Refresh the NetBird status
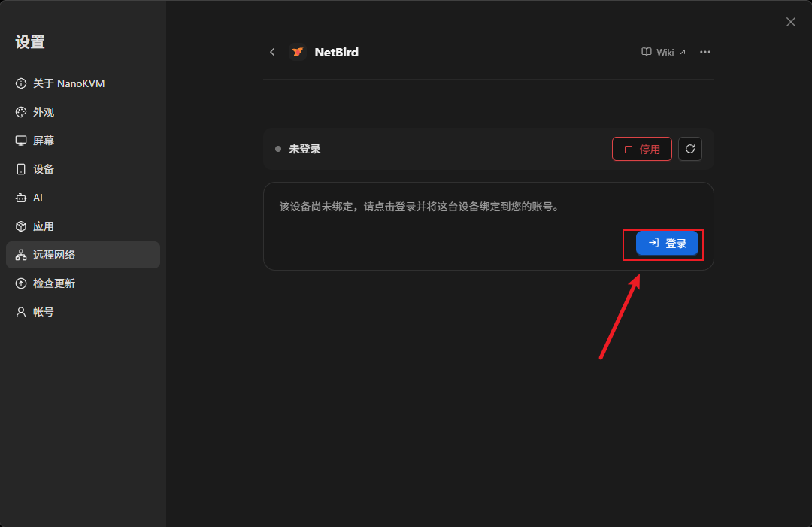This screenshot has width=812, height=527. coord(689,149)
